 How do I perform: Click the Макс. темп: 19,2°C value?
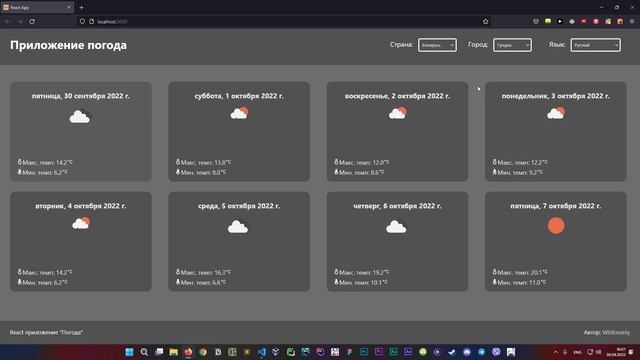(x=362, y=272)
